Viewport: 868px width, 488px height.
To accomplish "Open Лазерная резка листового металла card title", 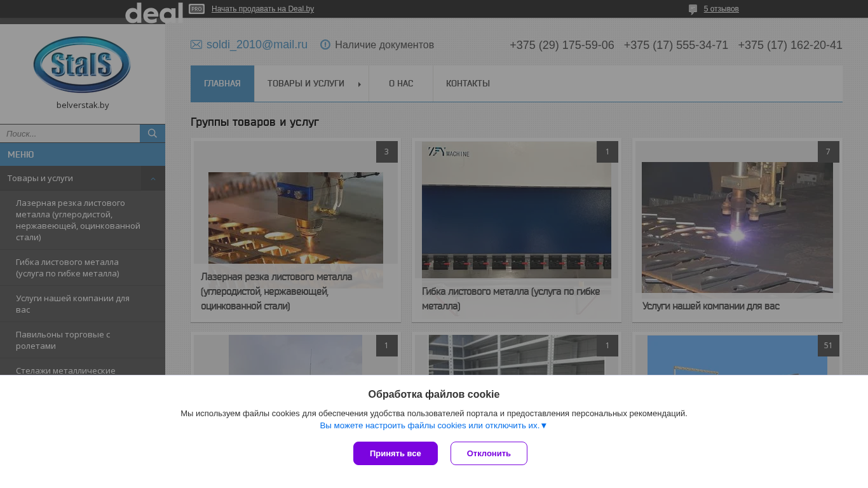I will click(276, 292).
